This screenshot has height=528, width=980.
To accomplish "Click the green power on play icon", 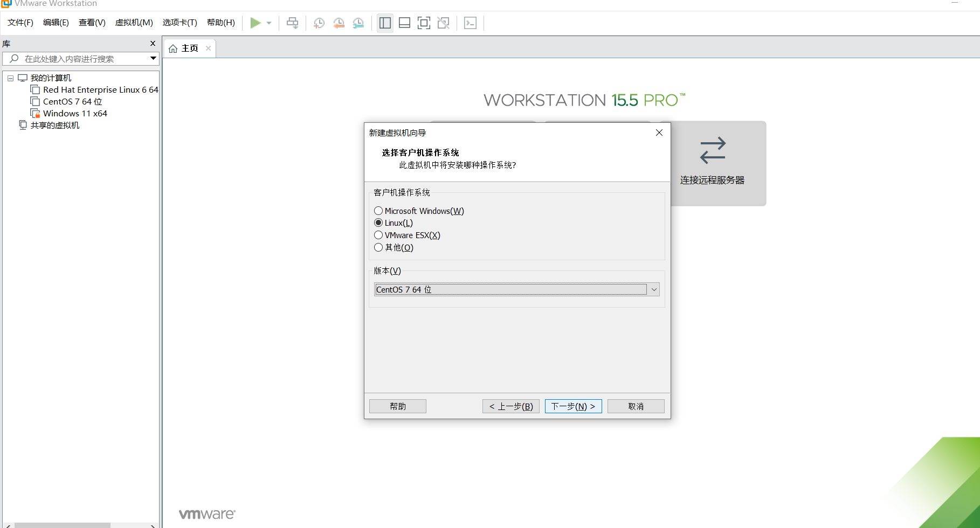I will (x=256, y=23).
